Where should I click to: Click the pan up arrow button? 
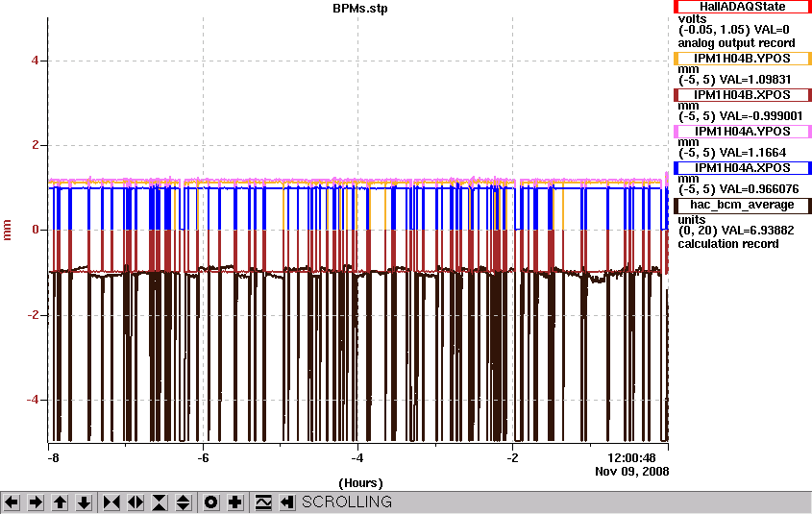click(x=61, y=502)
